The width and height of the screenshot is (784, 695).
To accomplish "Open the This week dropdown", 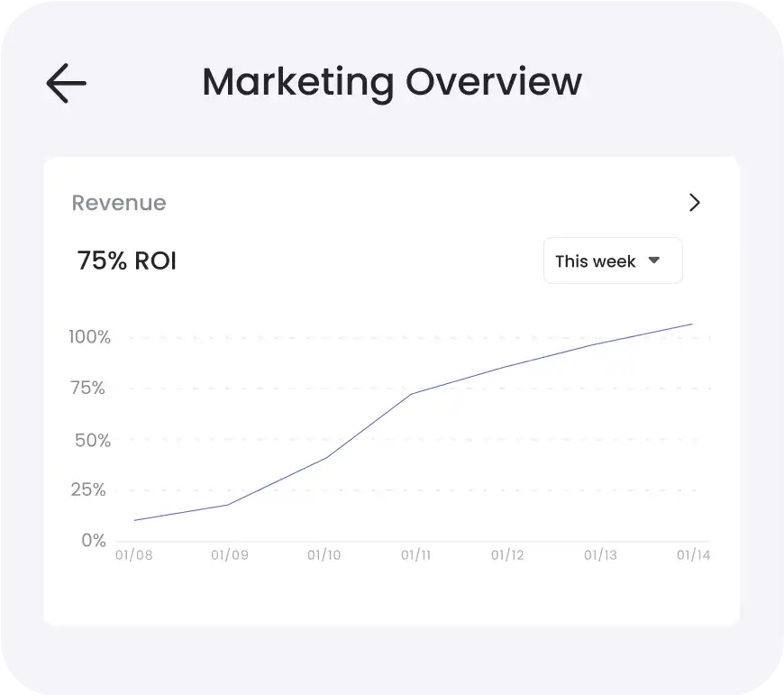I will coord(612,261).
